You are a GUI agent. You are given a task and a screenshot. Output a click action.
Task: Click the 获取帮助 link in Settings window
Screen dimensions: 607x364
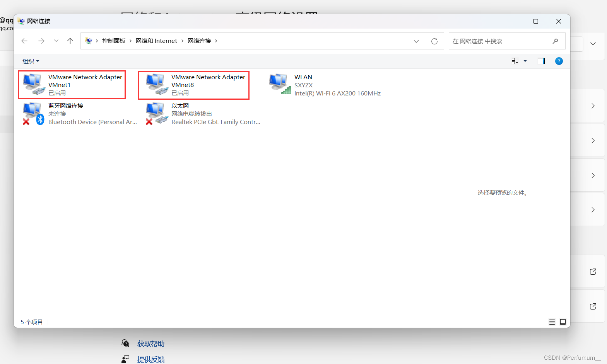[x=151, y=344]
